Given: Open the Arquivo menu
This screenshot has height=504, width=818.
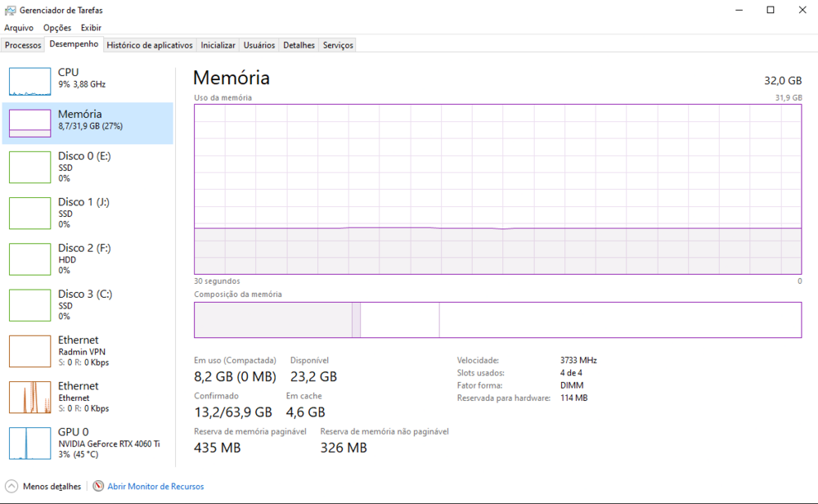Looking at the screenshot, I should (19, 28).
